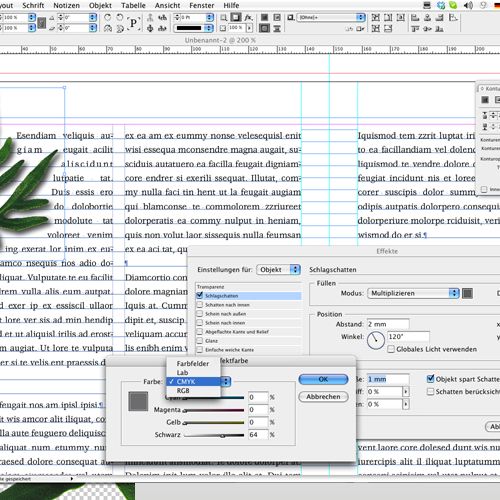Click the Abstand 2 mm field
The width and height of the screenshot is (500, 500).
(x=388, y=324)
